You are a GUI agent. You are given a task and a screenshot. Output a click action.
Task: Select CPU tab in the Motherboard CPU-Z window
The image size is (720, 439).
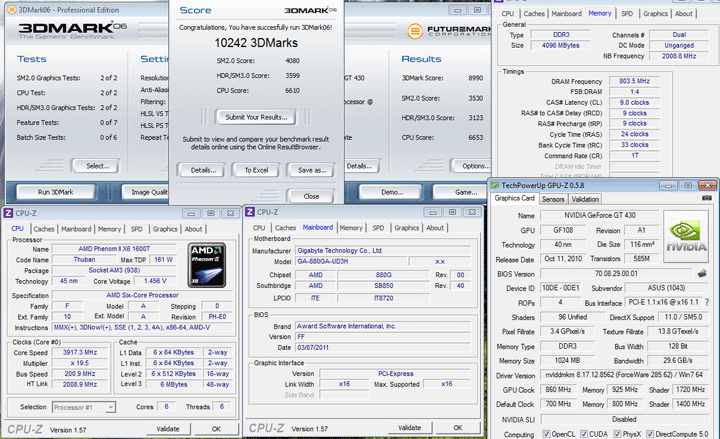pyautogui.click(x=259, y=228)
